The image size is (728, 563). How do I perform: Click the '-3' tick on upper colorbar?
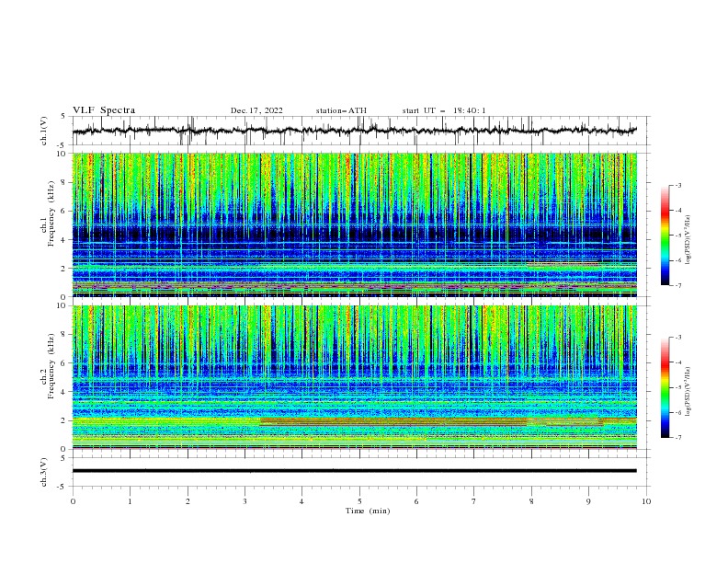click(677, 185)
